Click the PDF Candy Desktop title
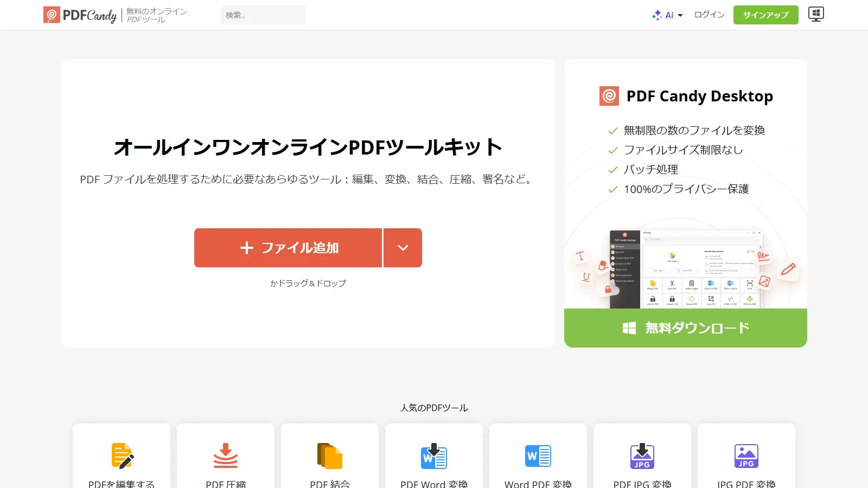This screenshot has height=488, width=868. [700, 96]
